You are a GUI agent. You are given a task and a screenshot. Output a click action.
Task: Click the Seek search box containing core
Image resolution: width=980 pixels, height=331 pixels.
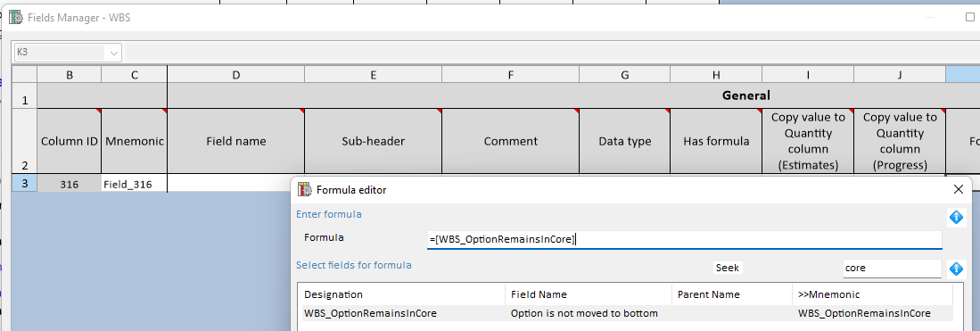(891, 269)
